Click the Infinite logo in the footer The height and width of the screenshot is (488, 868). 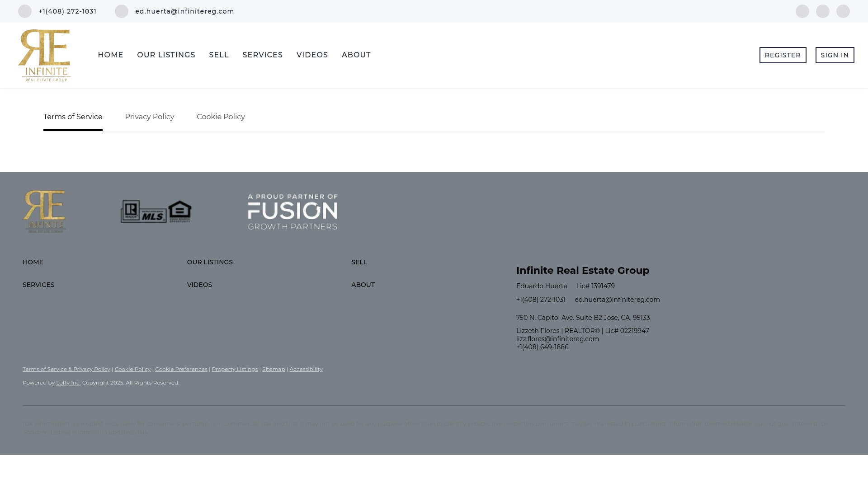(44, 211)
